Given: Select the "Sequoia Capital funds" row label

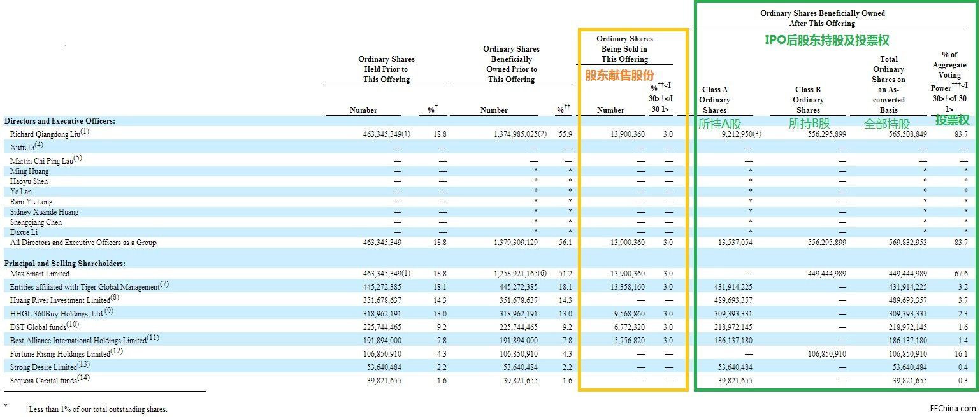Looking at the screenshot, I should click(43, 381).
